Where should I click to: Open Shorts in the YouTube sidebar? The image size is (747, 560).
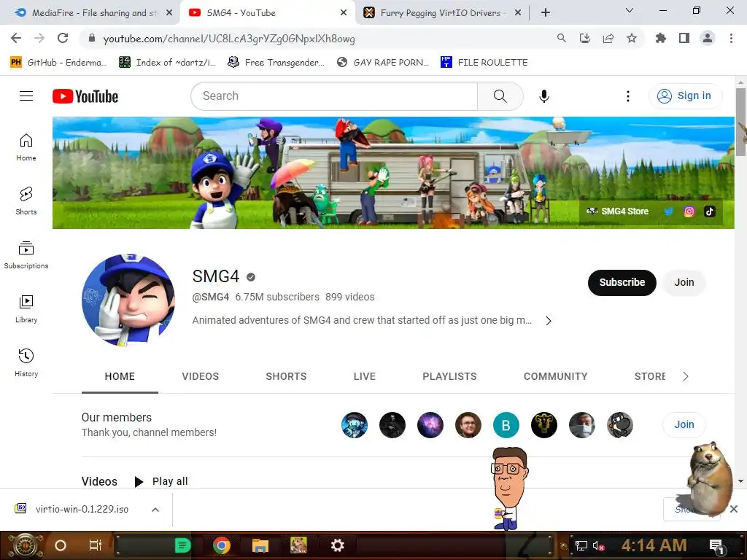point(26,201)
